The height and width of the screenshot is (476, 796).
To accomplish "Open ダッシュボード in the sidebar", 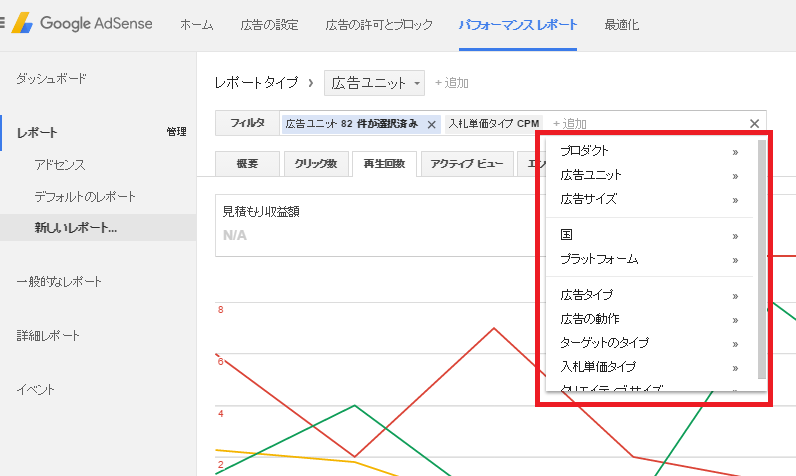I will pyautogui.click(x=51, y=79).
